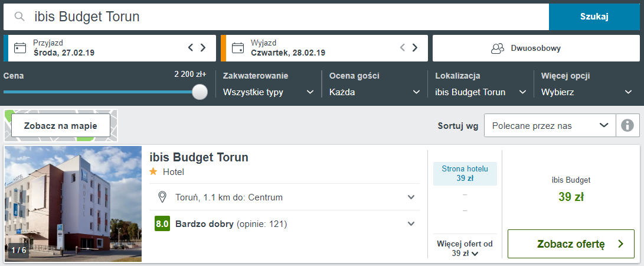Open the Zakwaterowanie dropdown
The width and height of the screenshot is (644, 266).
click(268, 92)
